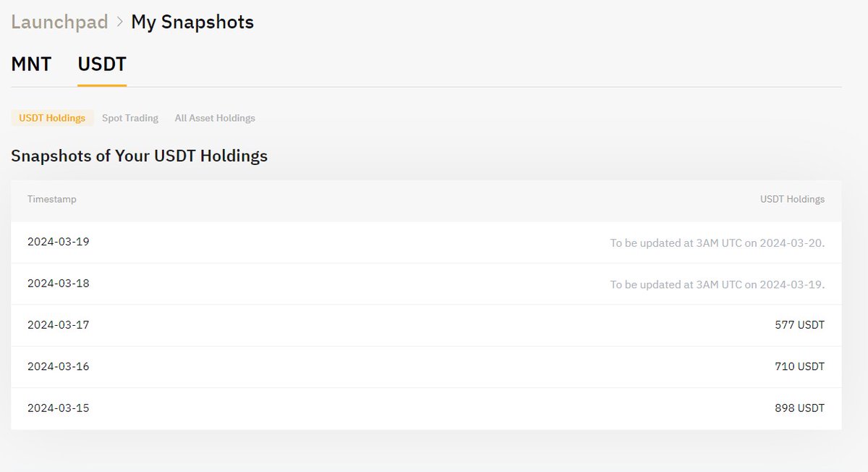Select the 2024-03-16 timestamp cell

click(59, 366)
